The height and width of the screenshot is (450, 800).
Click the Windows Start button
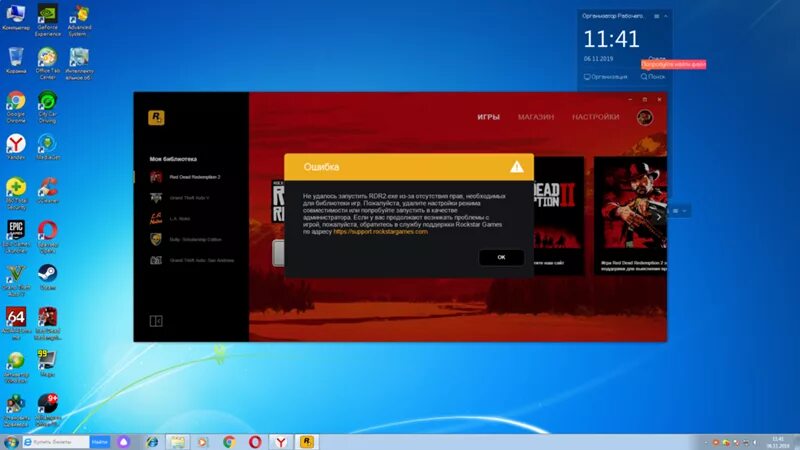[x=11, y=442]
